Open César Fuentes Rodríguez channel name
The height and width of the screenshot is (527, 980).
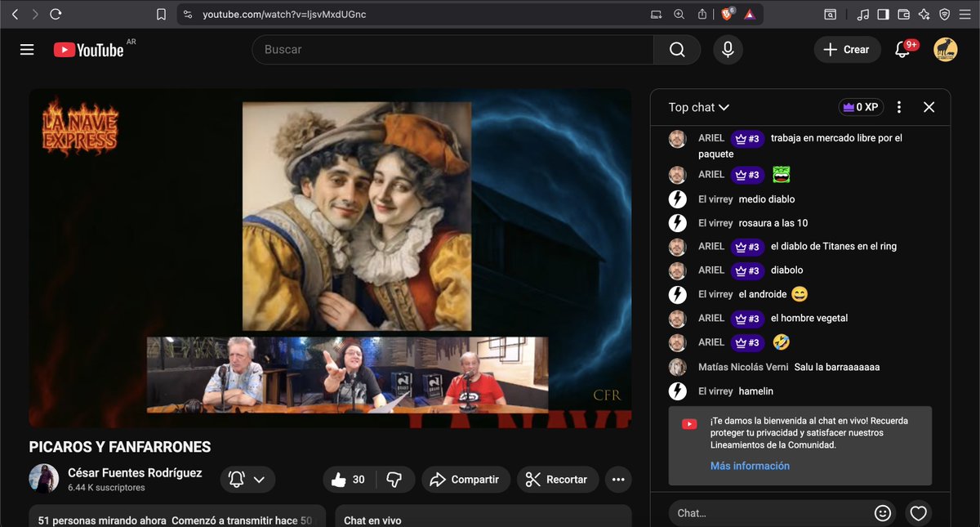tap(135, 473)
